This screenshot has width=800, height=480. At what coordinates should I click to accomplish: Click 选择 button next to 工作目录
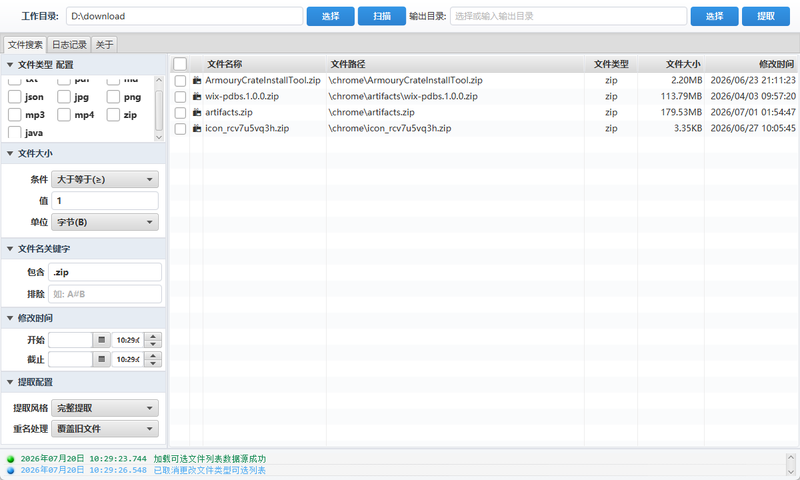(330, 16)
